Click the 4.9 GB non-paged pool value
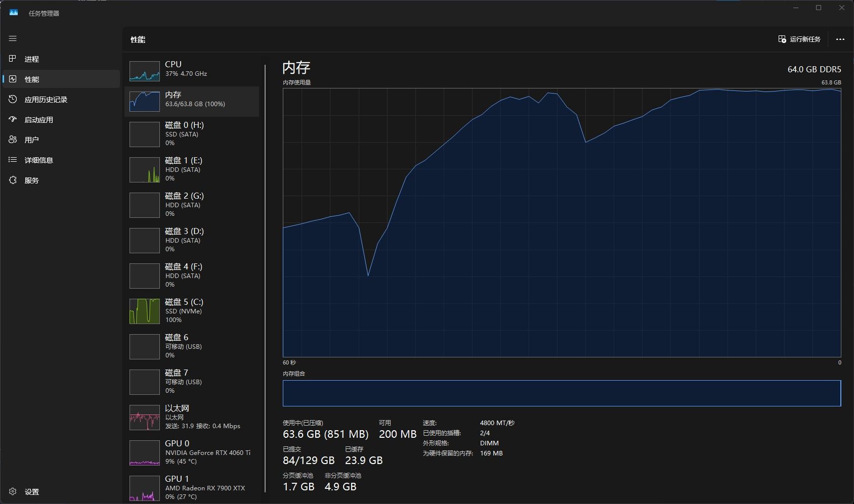This screenshot has height=504, width=854. pos(340,487)
